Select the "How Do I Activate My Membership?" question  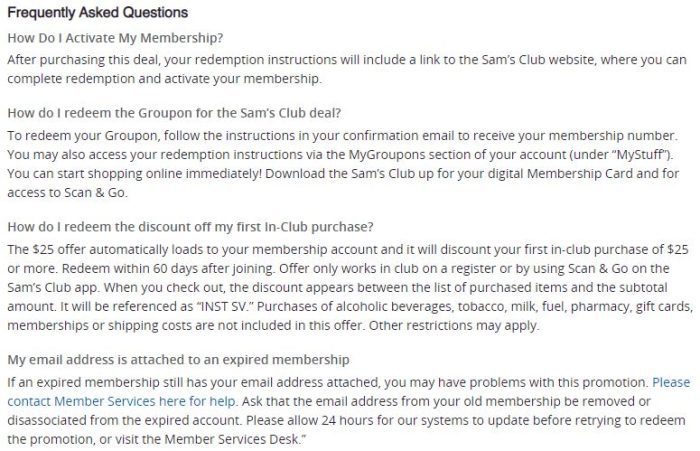click(115, 38)
